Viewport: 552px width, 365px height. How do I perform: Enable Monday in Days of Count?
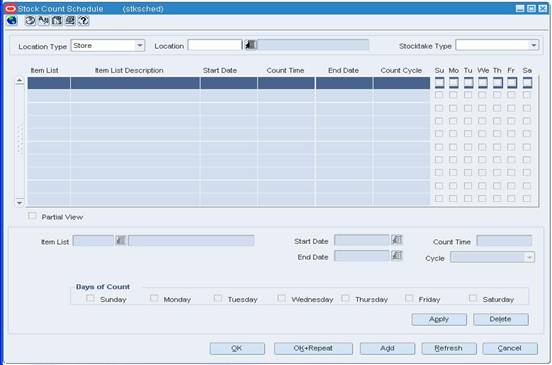tap(154, 298)
